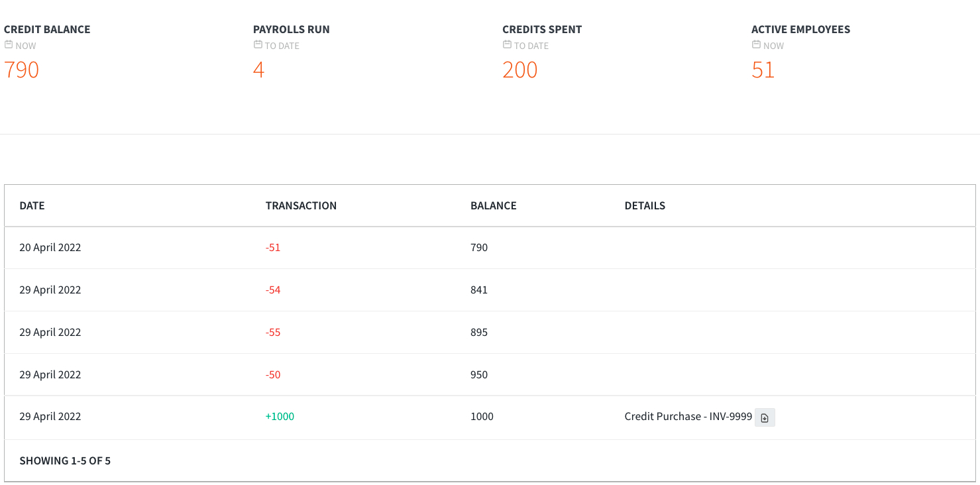
Task: Click calendar icon under Active Employees
Action: 756,45
